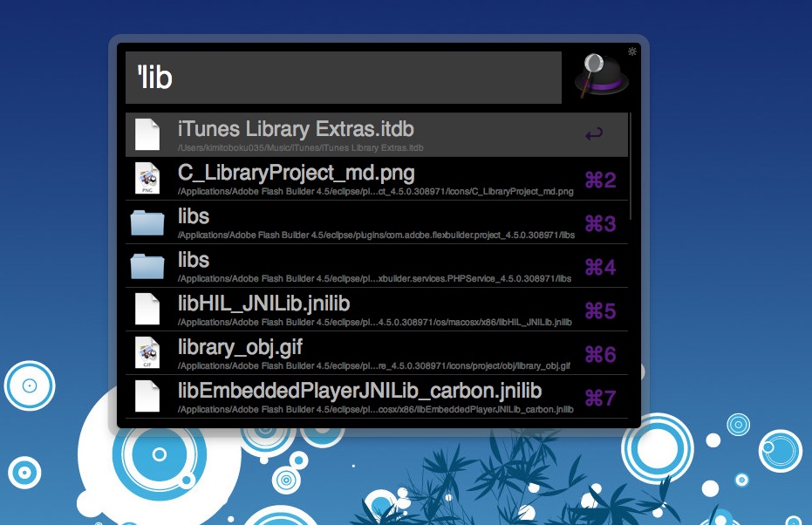This screenshot has height=525, width=812.
Task: Click the ⌘7 shortcut label
Action: coord(600,398)
